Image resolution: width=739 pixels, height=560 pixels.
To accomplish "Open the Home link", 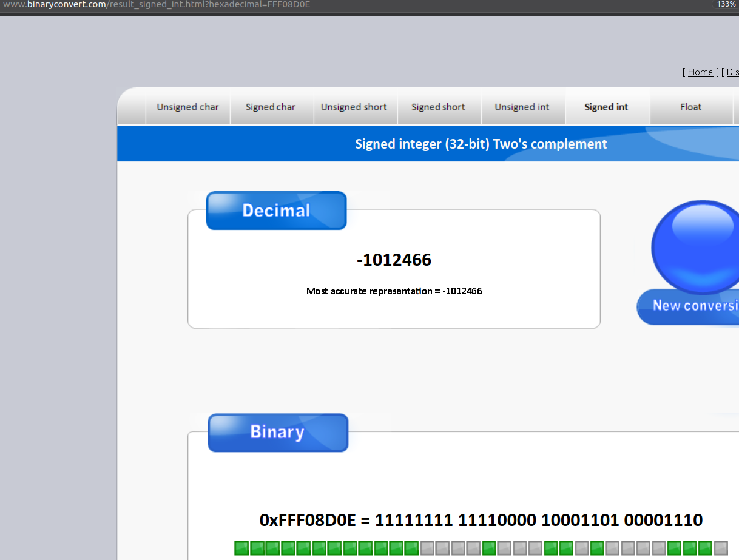I will click(700, 72).
